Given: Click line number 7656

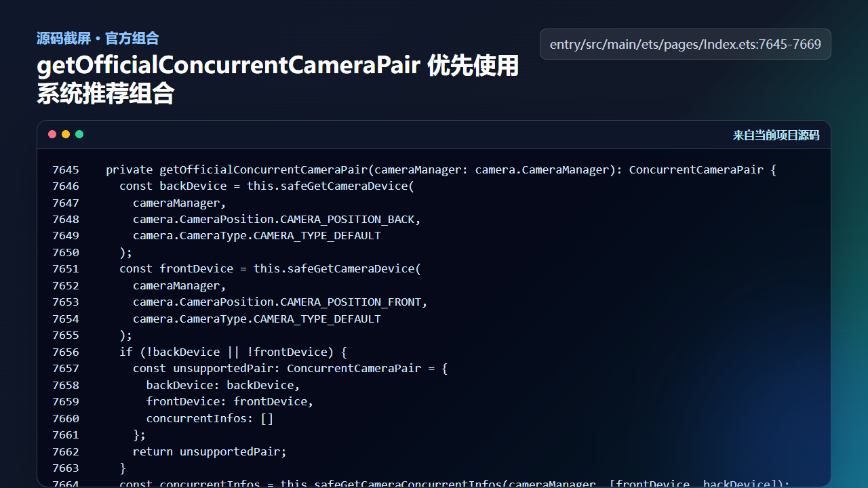Looking at the screenshot, I should 66,352.
